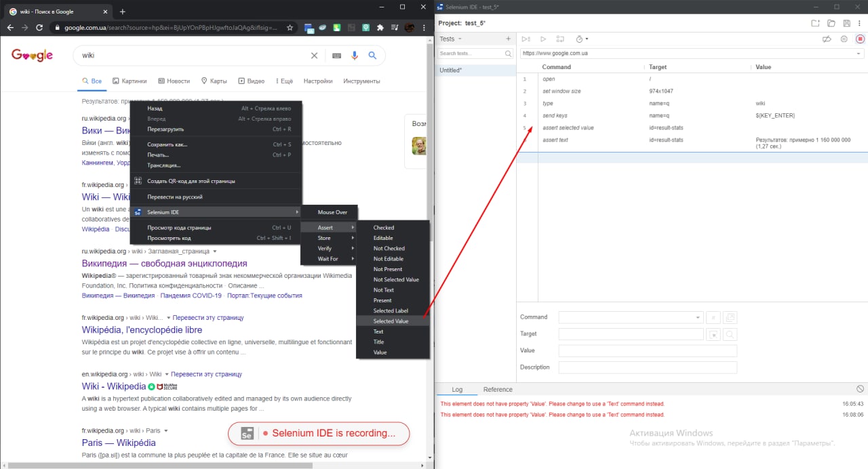The height and width of the screenshot is (469, 868).
Task: Save project icon in Selenium IDE
Action: click(846, 23)
